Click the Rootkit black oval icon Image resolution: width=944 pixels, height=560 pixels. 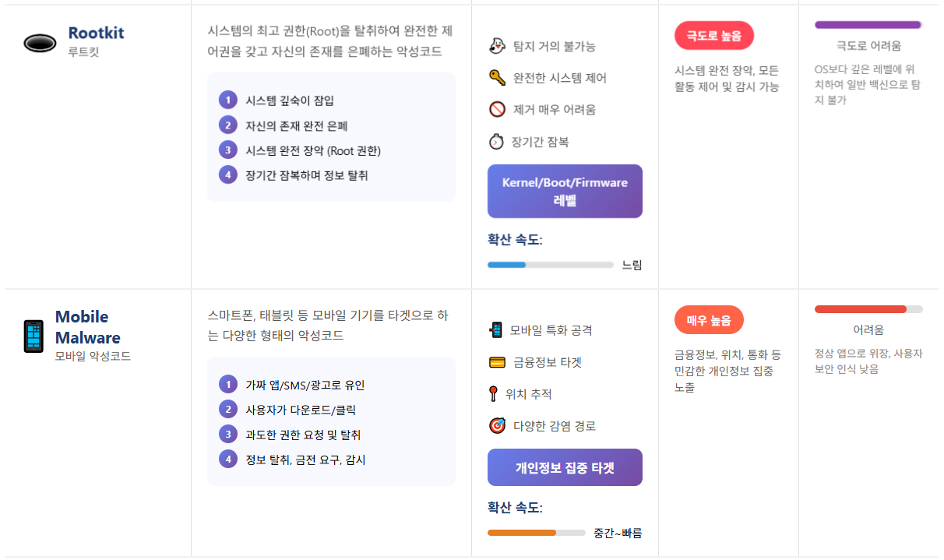pos(40,43)
